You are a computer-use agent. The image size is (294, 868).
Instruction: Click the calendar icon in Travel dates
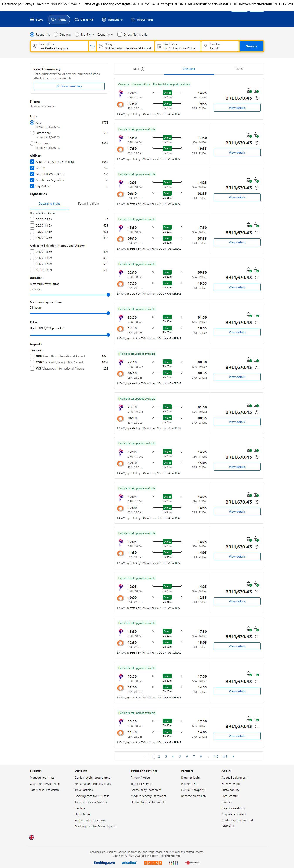point(159,46)
